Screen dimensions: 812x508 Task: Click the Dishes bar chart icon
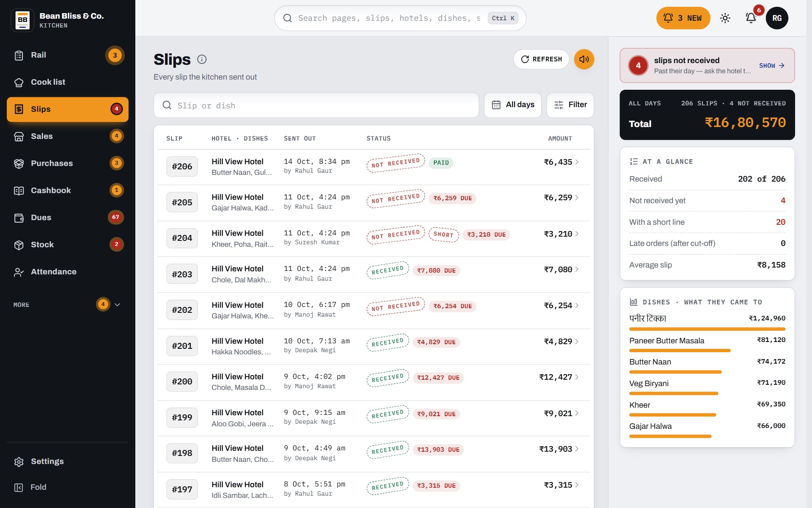pyautogui.click(x=634, y=302)
